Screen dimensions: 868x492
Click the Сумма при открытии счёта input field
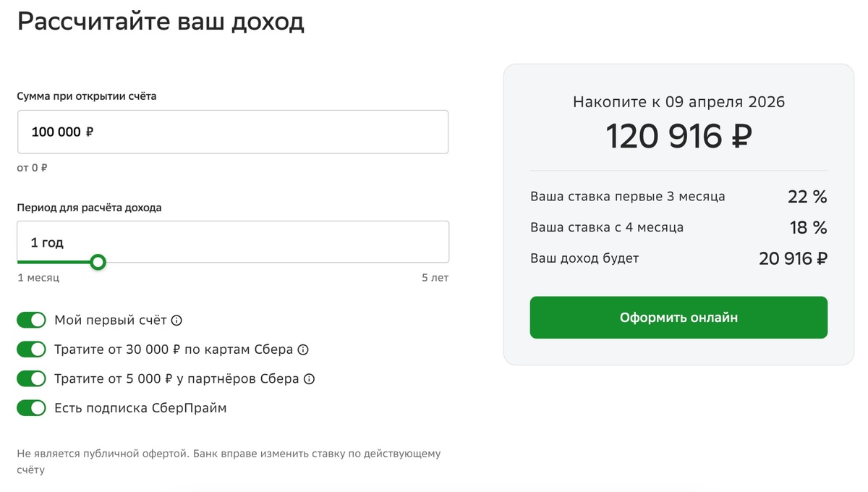click(x=233, y=132)
